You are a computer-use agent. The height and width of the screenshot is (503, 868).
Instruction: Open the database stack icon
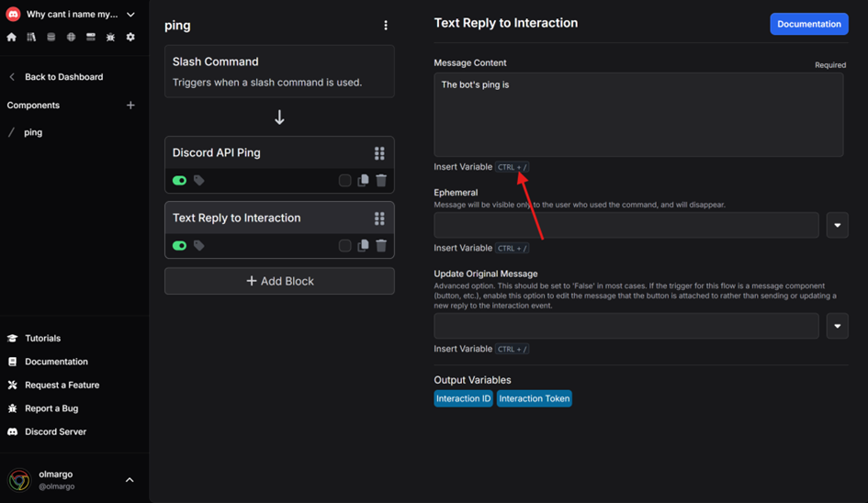(x=51, y=37)
